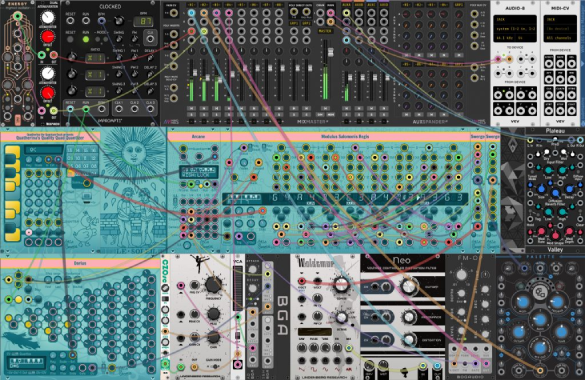
Task: Click the Neo filter cutoff knob
Action: [x=409, y=286]
